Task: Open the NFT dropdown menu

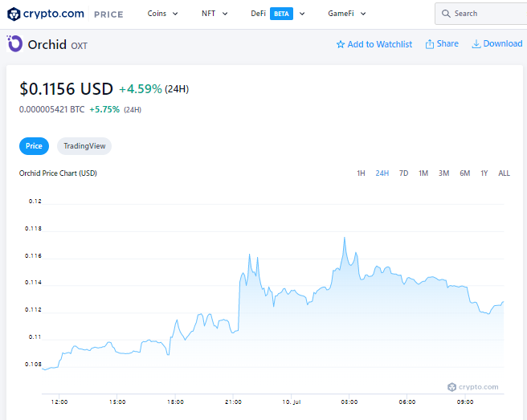Action: pyautogui.click(x=214, y=14)
